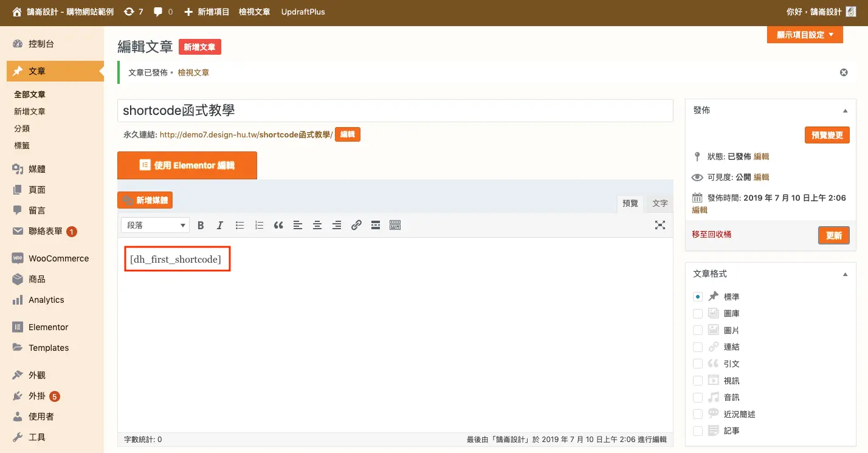Align text left
The height and width of the screenshot is (453, 868).
(x=298, y=225)
